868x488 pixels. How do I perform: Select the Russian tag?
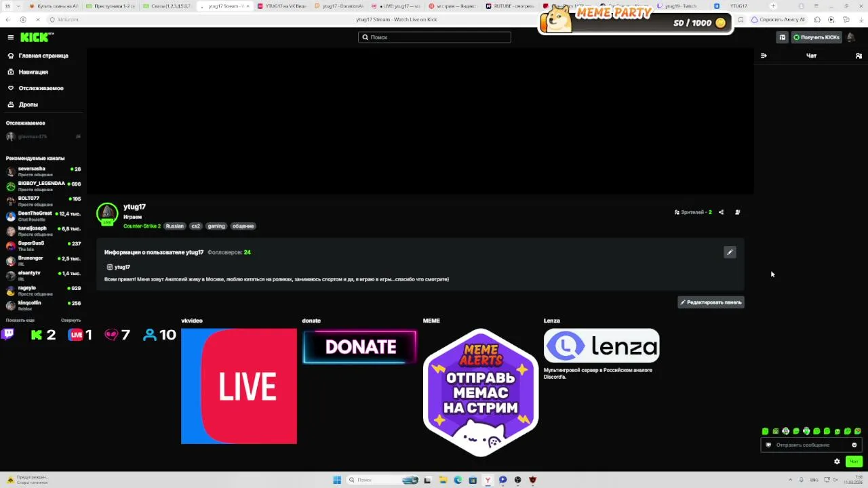[x=175, y=226]
